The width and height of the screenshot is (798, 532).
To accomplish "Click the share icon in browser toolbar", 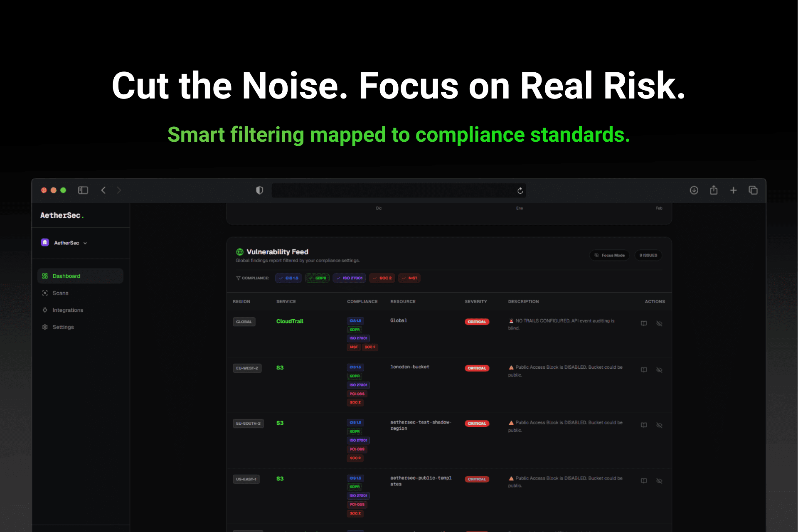I will [714, 190].
